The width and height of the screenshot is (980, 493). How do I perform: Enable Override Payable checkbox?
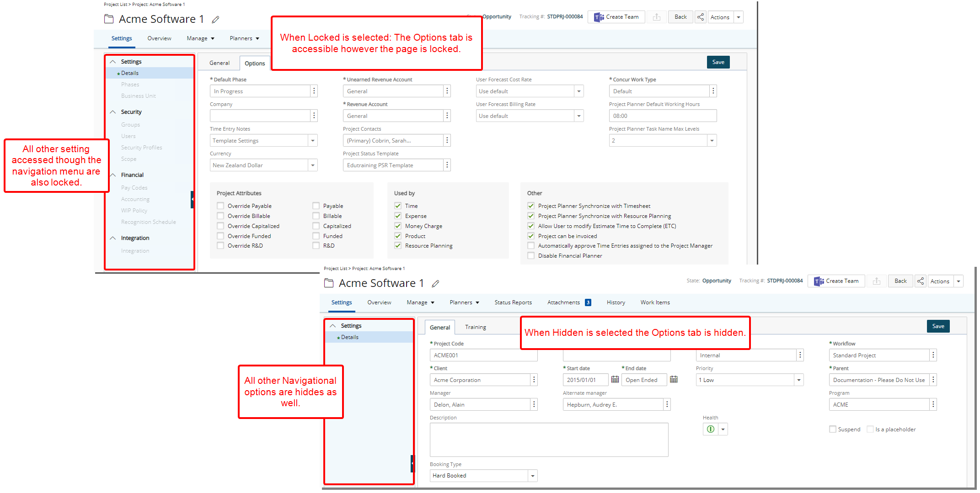(x=220, y=206)
